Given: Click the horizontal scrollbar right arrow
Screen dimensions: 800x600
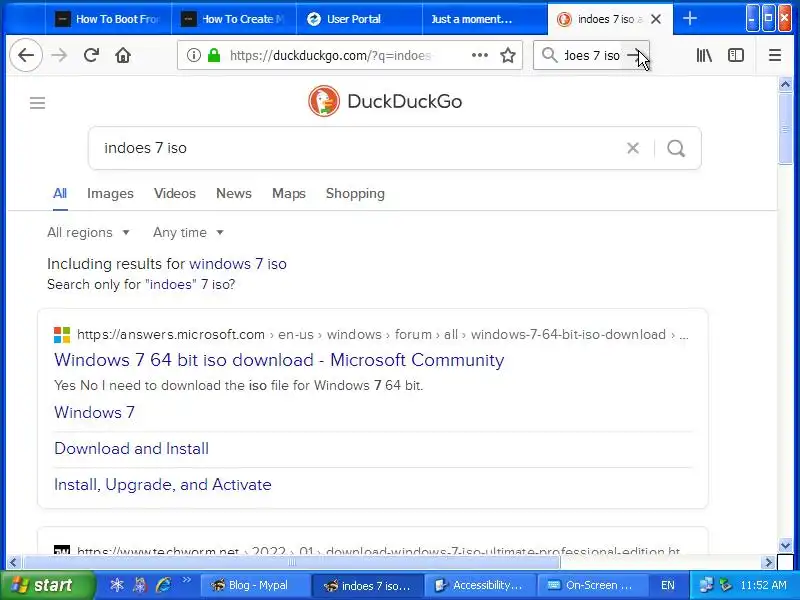Looking at the screenshot, I should coord(768,562).
